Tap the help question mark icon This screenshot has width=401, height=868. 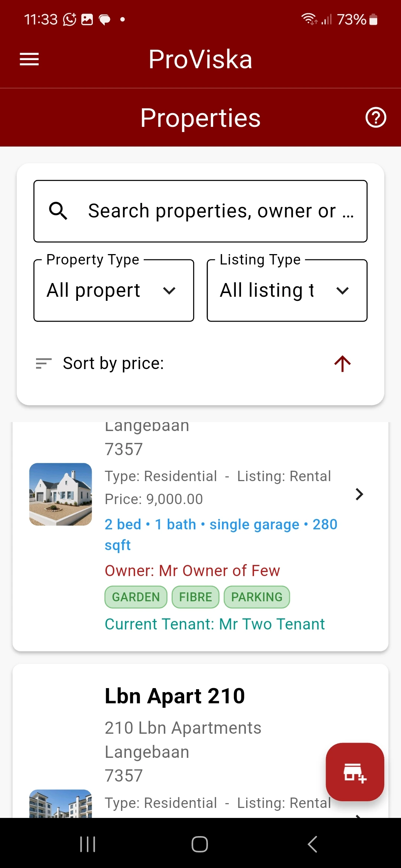(x=376, y=118)
